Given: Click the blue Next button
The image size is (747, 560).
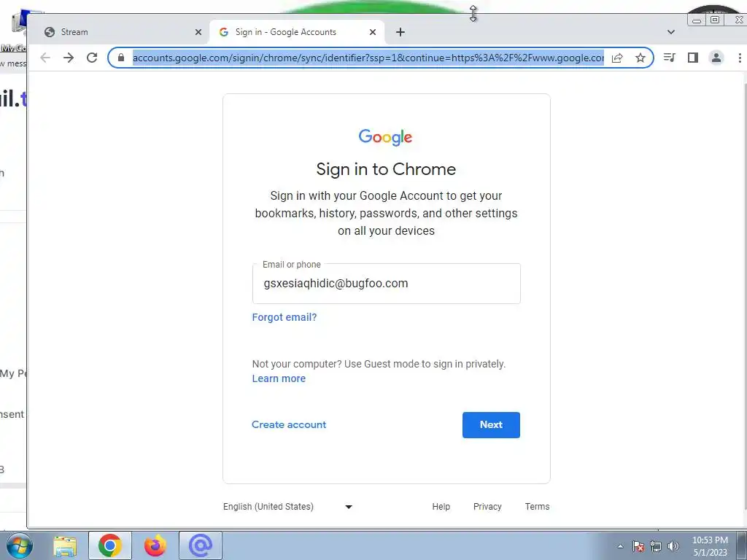Looking at the screenshot, I should (491, 425).
